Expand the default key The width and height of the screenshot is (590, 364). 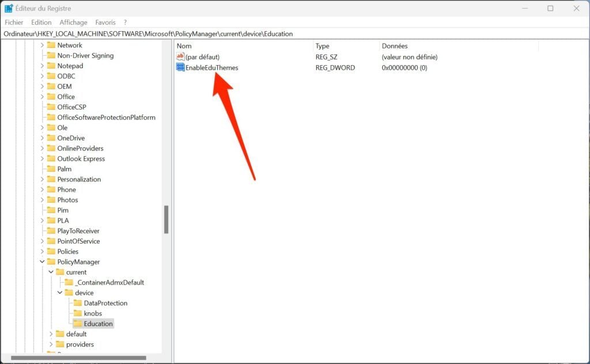(51, 334)
